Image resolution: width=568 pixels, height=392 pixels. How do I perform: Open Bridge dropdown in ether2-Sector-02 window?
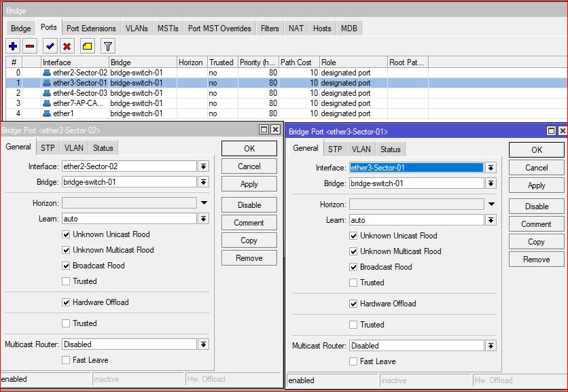(204, 182)
